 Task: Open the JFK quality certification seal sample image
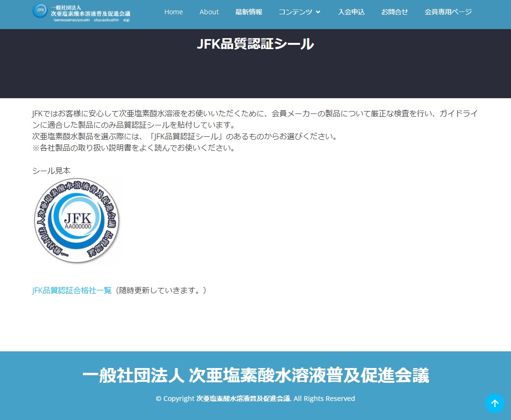[77, 220]
